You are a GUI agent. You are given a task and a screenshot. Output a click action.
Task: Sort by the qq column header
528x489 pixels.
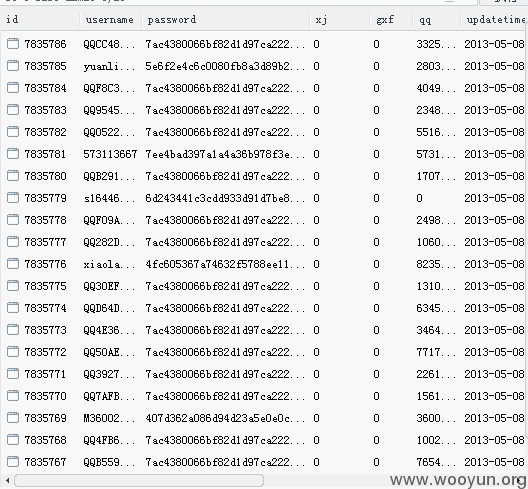436,20
